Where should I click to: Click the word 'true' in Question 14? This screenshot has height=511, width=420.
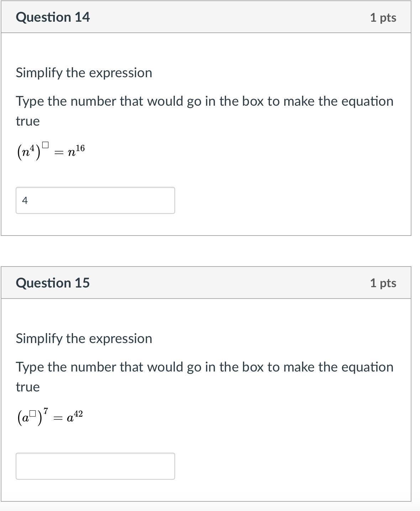point(28,121)
